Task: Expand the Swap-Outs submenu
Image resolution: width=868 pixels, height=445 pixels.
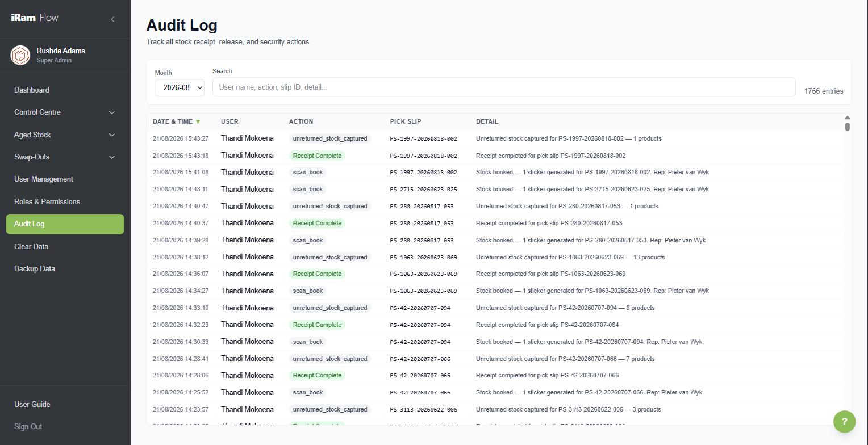Action: (x=65, y=157)
